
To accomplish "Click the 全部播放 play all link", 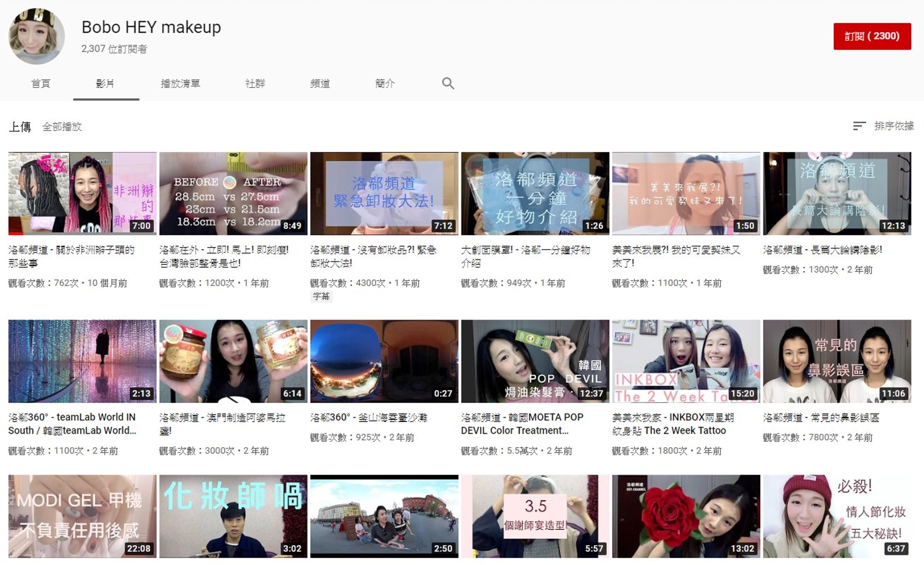I will (x=62, y=127).
